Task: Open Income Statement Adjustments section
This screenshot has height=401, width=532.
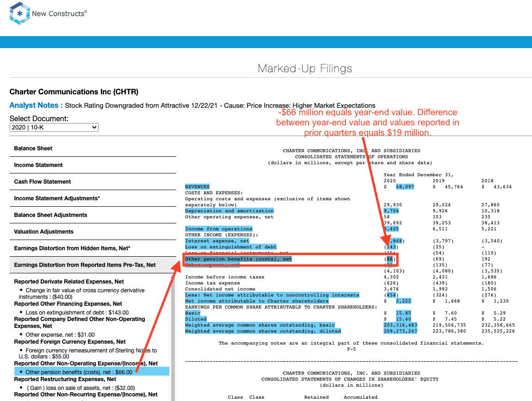Action: (x=93, y=198)
